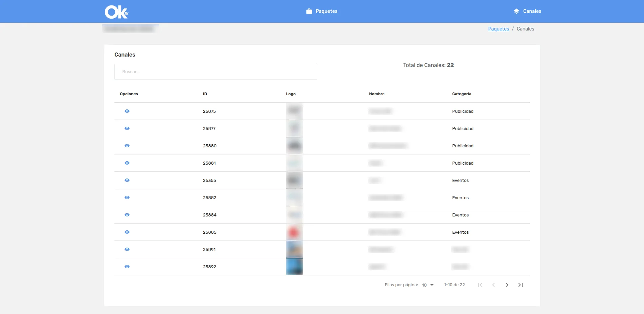View details of channel 25885

[127, 232]
